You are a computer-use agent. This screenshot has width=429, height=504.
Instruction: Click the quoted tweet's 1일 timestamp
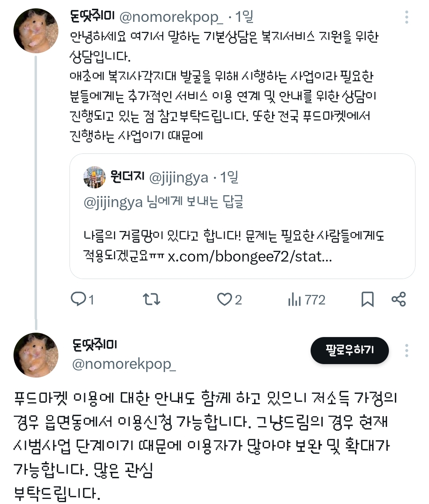[x=229, y=177]
